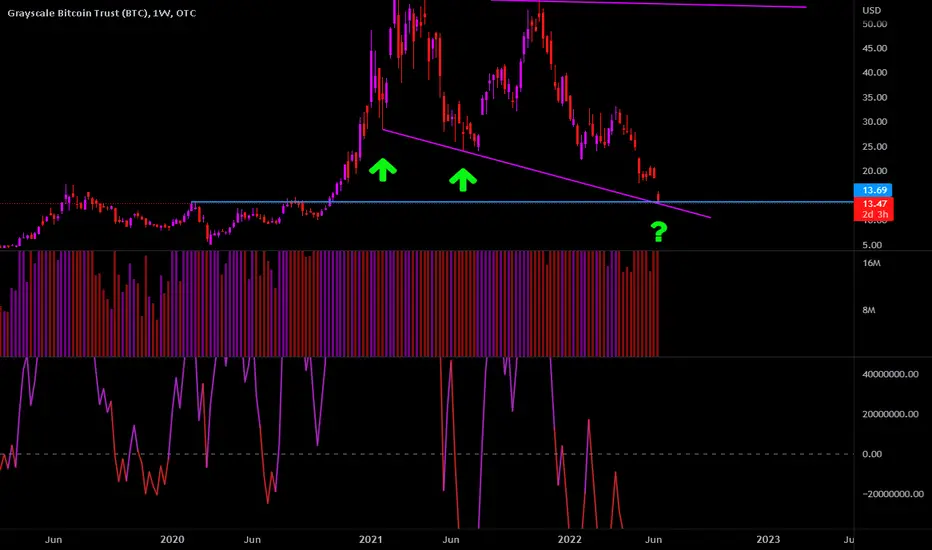This screenshot has width=932, height=550.
Task: Click the 50.00 price axis label
Action: coord(874,24)
